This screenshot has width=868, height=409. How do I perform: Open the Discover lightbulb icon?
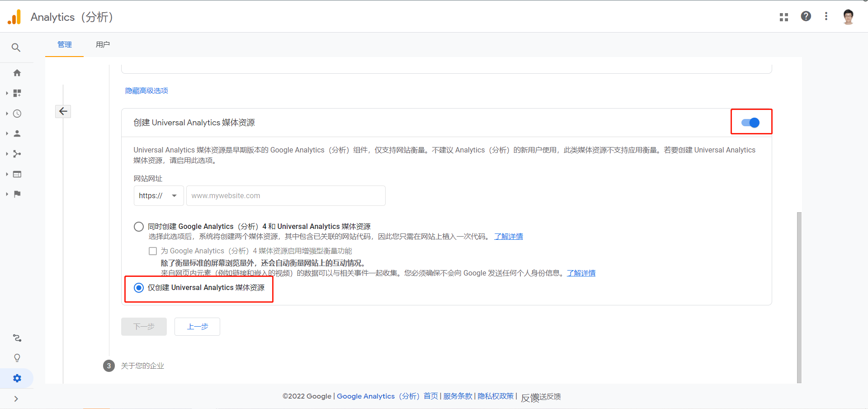point(17,358)
